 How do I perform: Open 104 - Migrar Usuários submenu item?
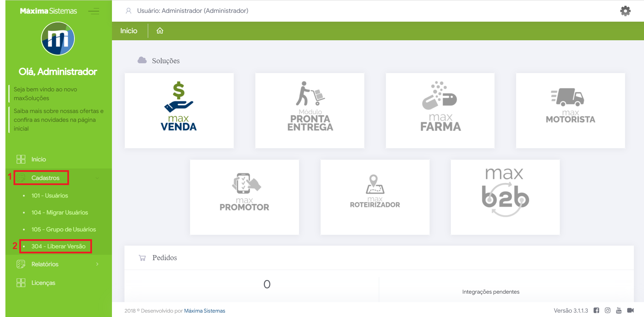pyautogui.click(x=60, y=212)
